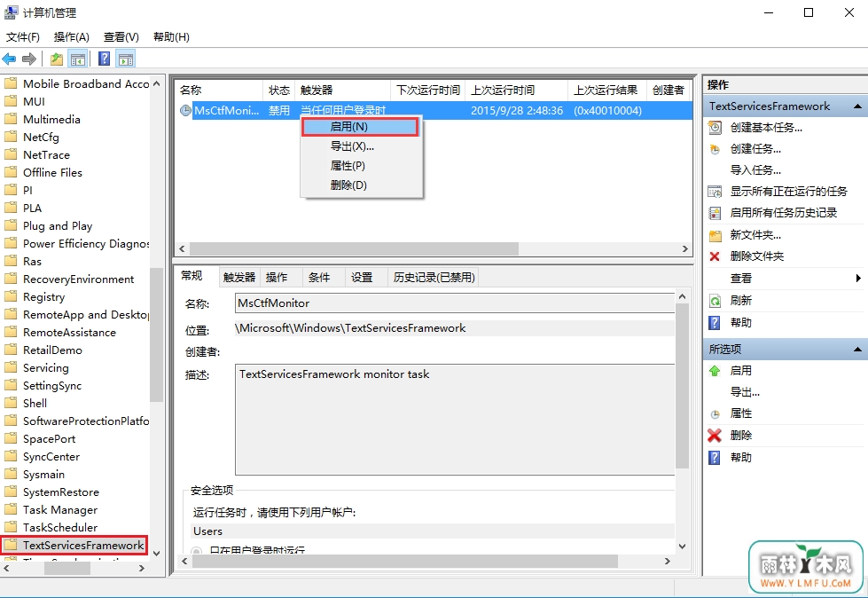This screenshot has height=598, width=868.
Task: Click the Shell folder icon in tree
Action: tap(11, 403)
